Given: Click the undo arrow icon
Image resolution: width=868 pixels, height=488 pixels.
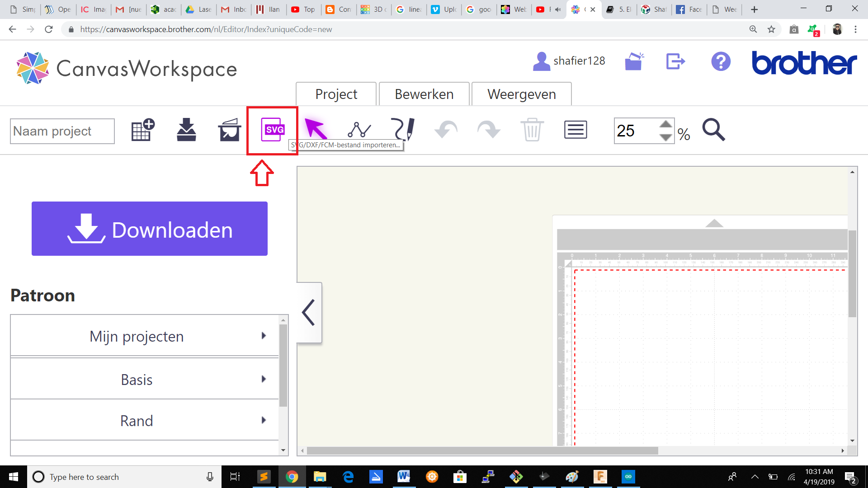Looking at the screenshot, I should pos(446,130).
